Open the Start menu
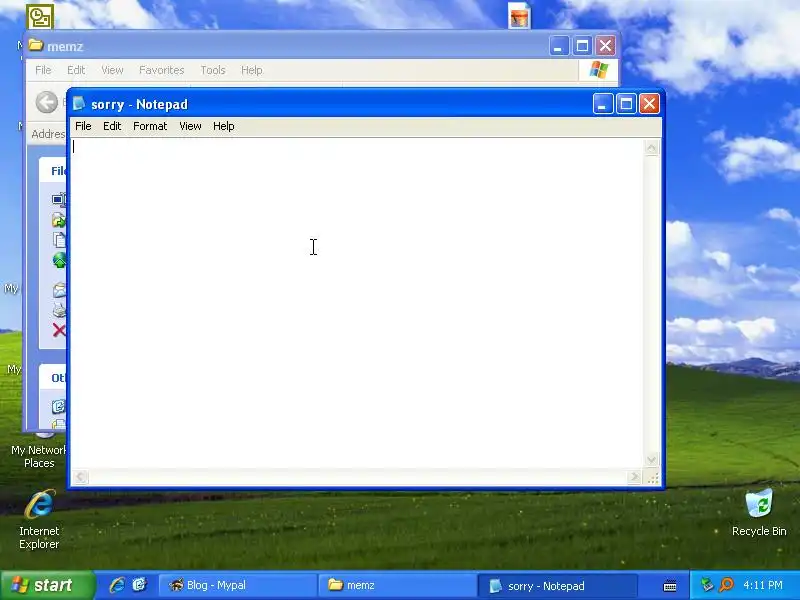 47,585
